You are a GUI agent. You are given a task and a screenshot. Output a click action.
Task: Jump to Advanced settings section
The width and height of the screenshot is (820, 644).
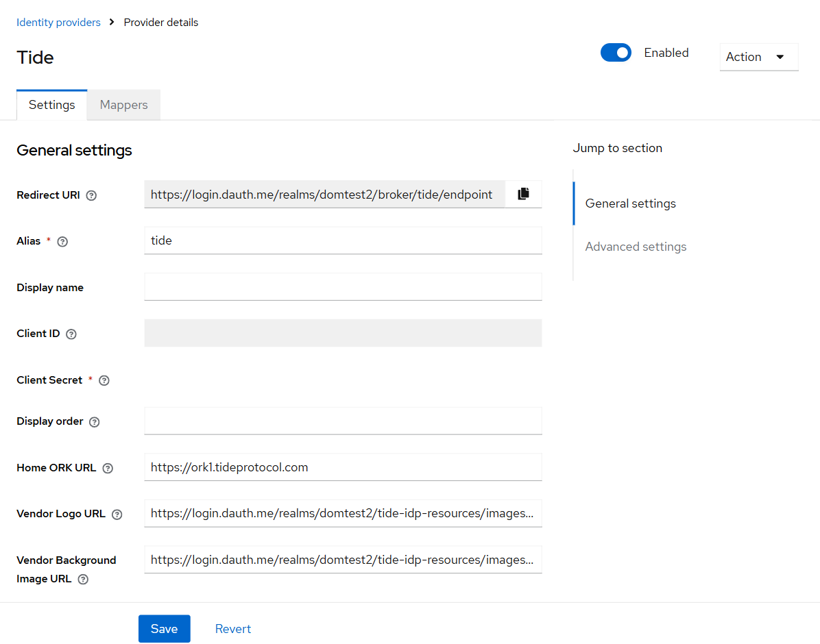[636, 247]
